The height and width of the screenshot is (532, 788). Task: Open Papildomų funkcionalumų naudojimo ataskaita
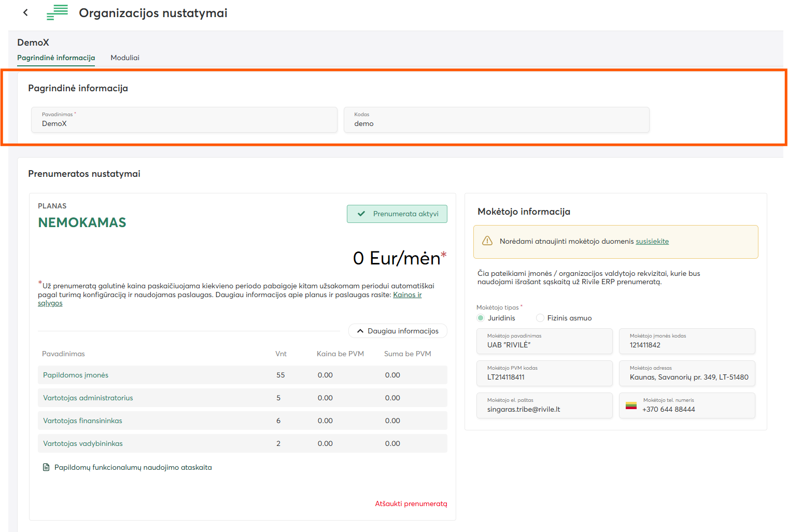click(x=133, y=467)
